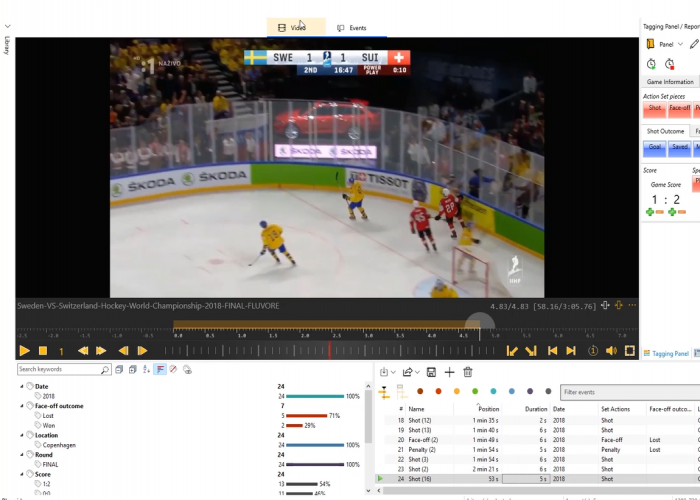Viewport: 700px width, 500px height.
Task: Decrease the second team's game score
Action: [682, 212]
